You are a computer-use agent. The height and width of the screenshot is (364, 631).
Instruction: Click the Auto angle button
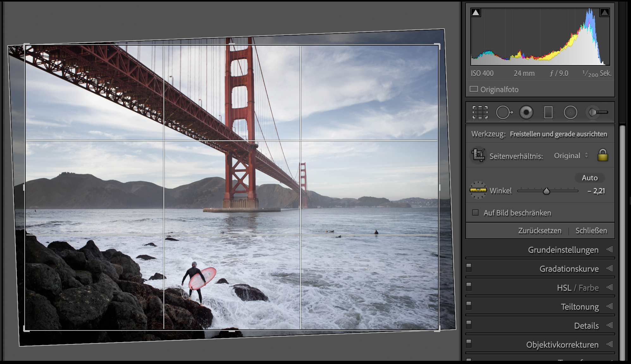pyautogui.click(x=590, y=178)
